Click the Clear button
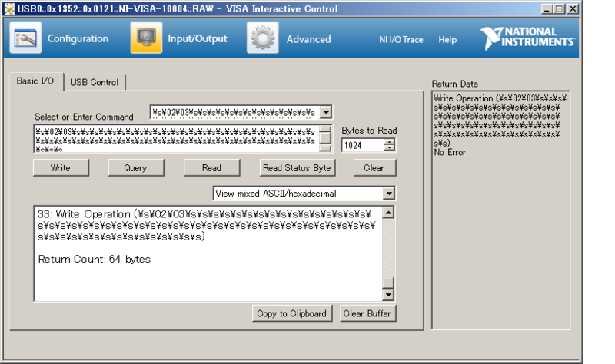The image size is (615, 364). (374, 167)
